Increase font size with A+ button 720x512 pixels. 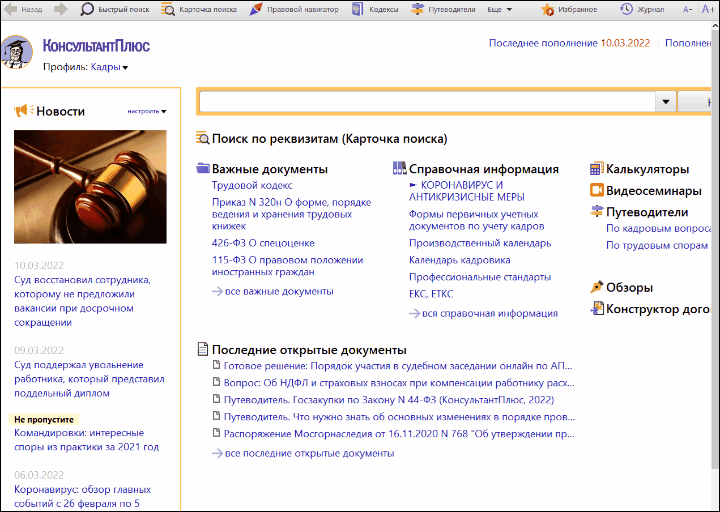coord(708,9)
